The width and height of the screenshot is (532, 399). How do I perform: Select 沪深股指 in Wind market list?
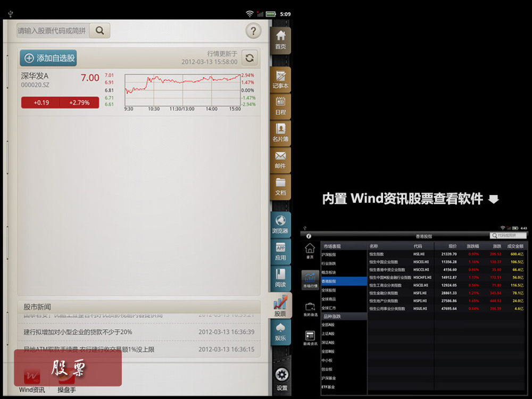click(x=328, y=254)
